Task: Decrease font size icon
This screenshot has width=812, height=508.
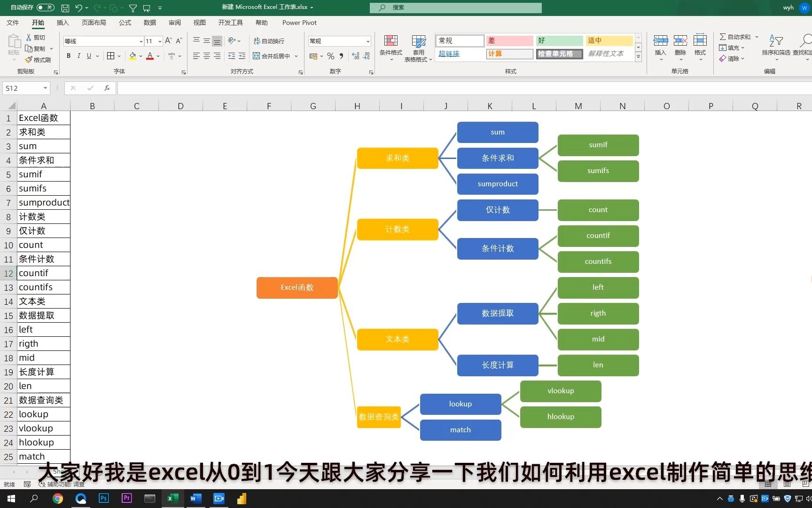Action: pos(179,41)
